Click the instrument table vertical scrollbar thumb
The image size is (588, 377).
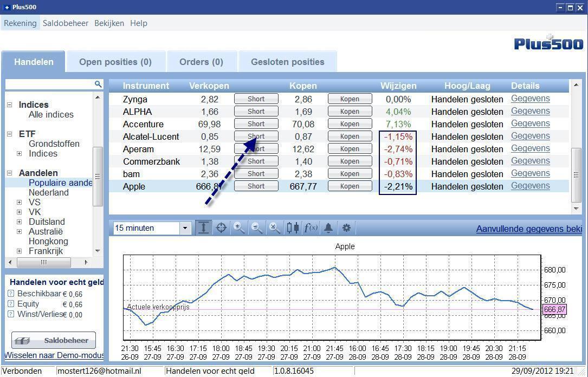(x=576, y=175)
